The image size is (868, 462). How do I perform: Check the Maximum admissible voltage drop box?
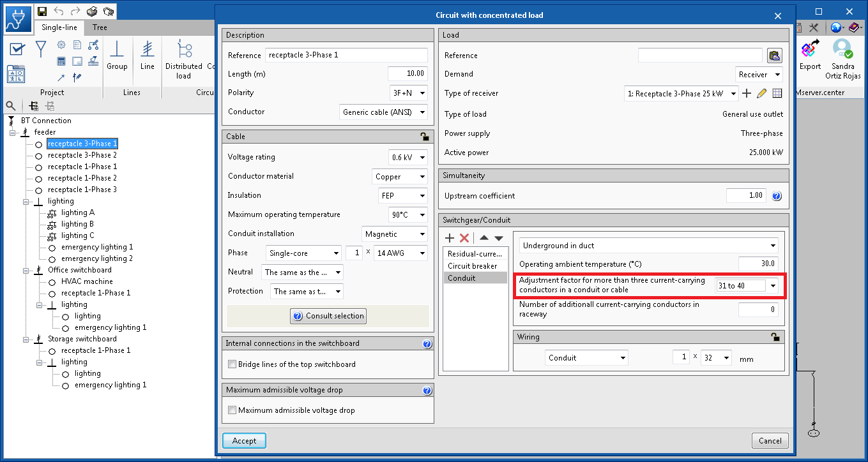click(x=232, y=410)
